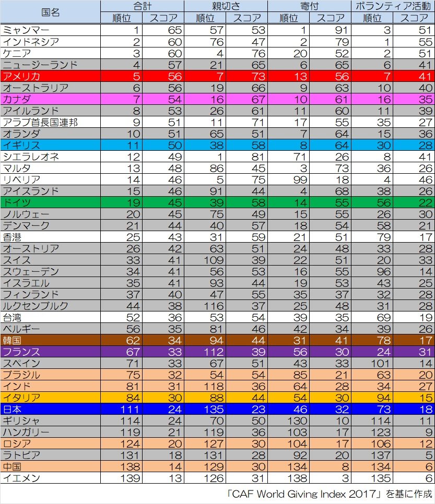Select the pink カナダ row label

50,99
